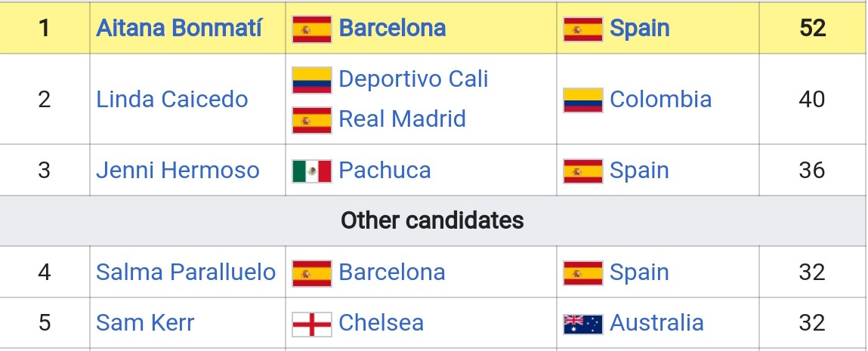Open the Linda Caicedo player page
868x351 pixels.
171,100
